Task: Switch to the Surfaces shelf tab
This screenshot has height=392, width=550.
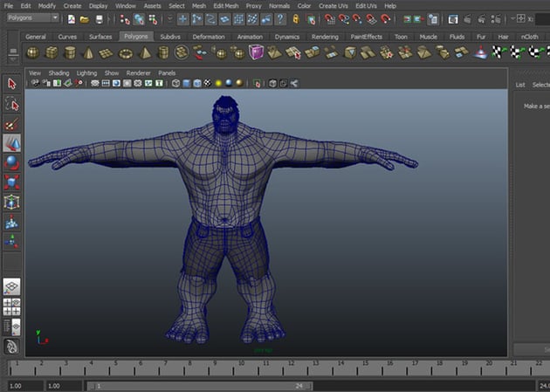Action: coord(100,37)
